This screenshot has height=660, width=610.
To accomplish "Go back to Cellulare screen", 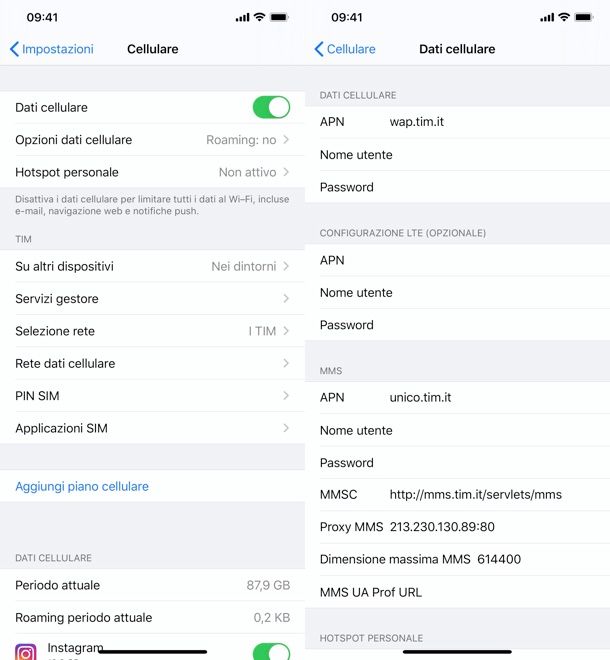I will [x=345, y=49].
